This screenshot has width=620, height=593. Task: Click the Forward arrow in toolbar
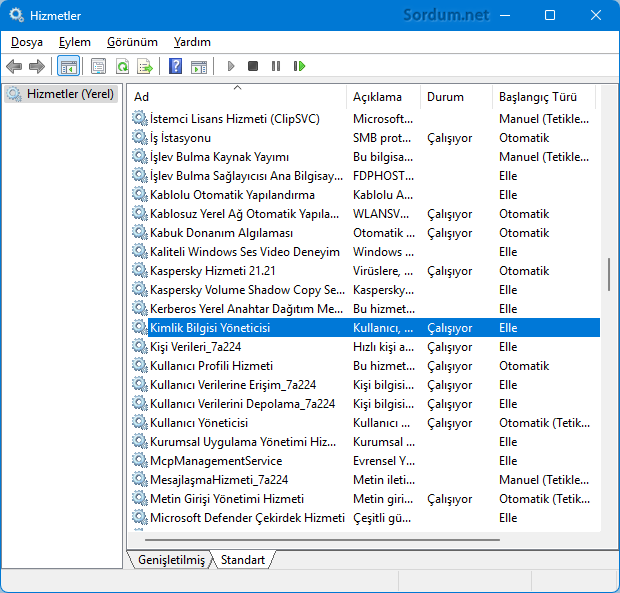(x=37, y=66)
